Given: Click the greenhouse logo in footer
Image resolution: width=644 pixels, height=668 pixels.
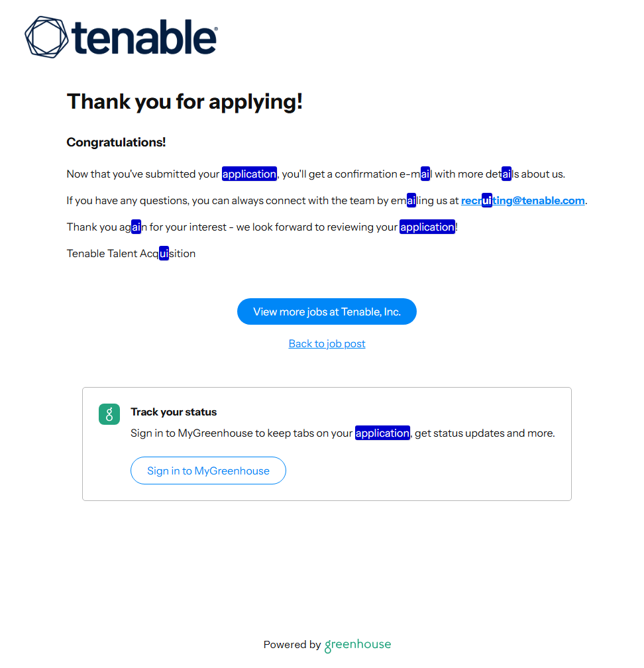Looking at the screenshot, I should pyautogui.click(x=358, y=645).
